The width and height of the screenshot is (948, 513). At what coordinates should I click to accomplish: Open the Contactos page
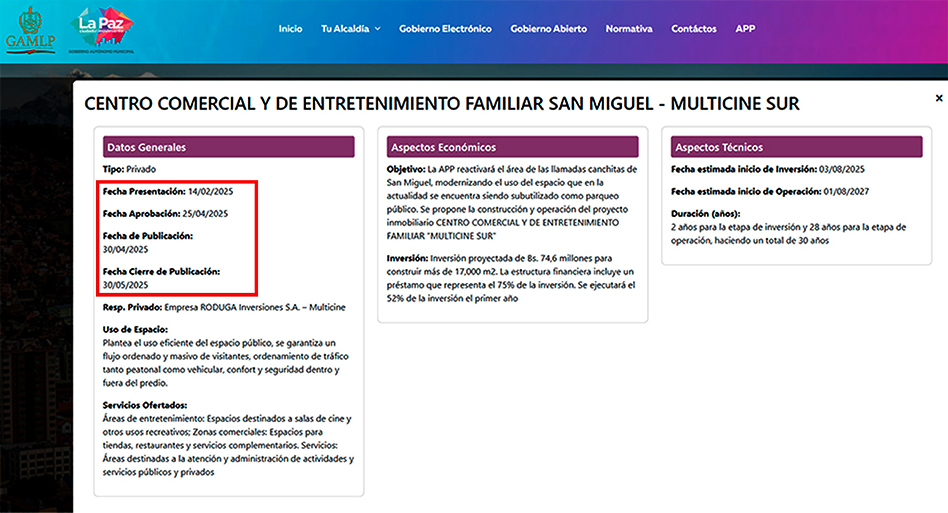point(693,29)
